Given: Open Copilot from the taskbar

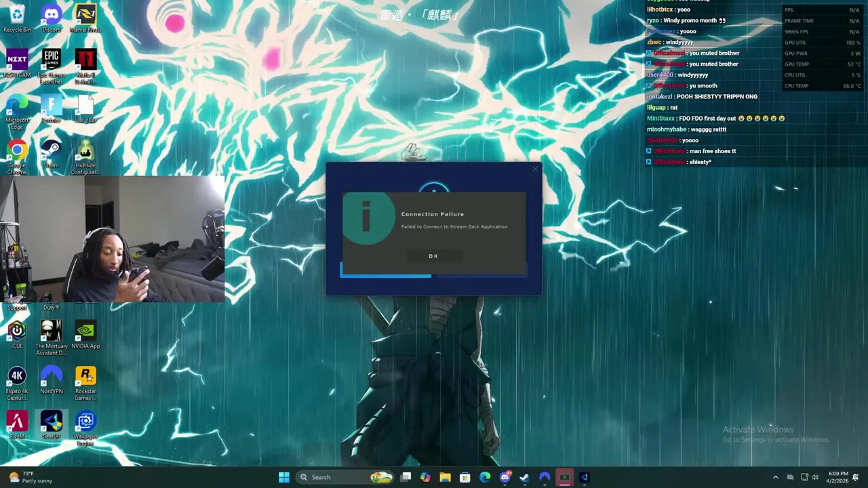Looking at the screenshot, I should 425,477.
